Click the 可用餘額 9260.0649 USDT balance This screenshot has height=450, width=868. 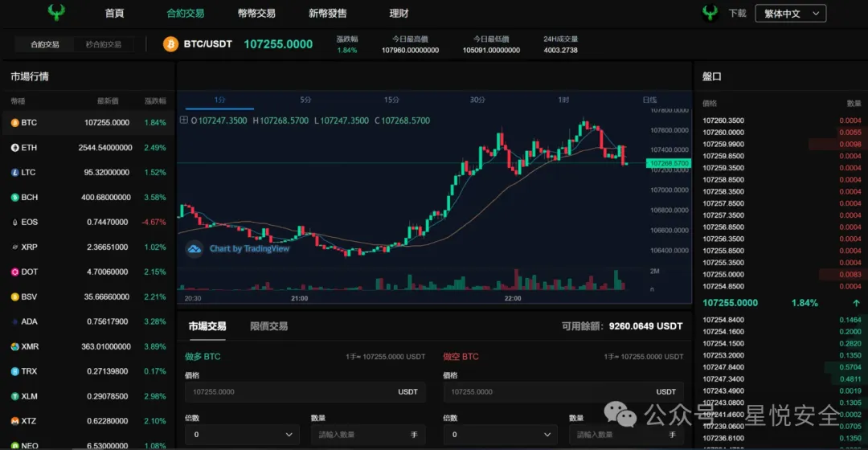[x=621, y=326]
